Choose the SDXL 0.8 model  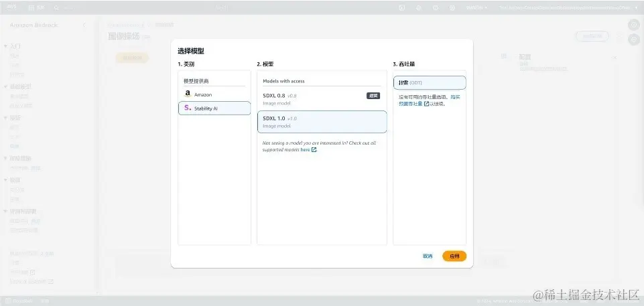322,99
